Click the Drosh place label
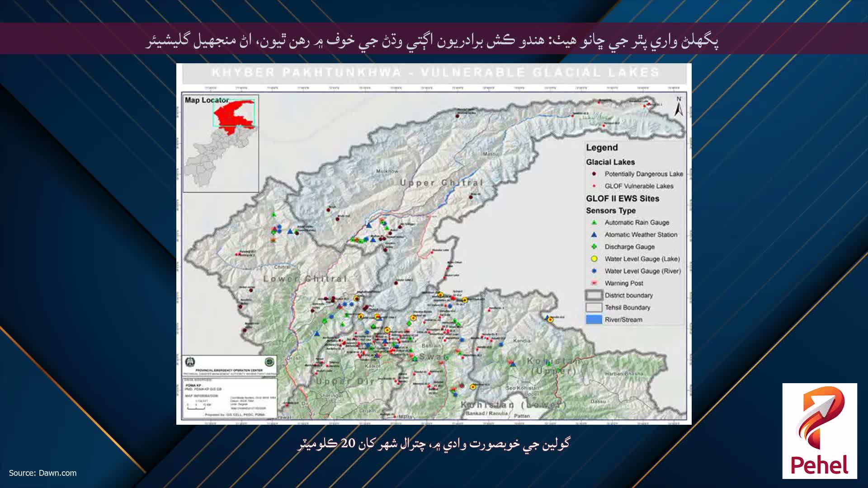The width and height of the screenshot is (868, 488). coord(294,358)
